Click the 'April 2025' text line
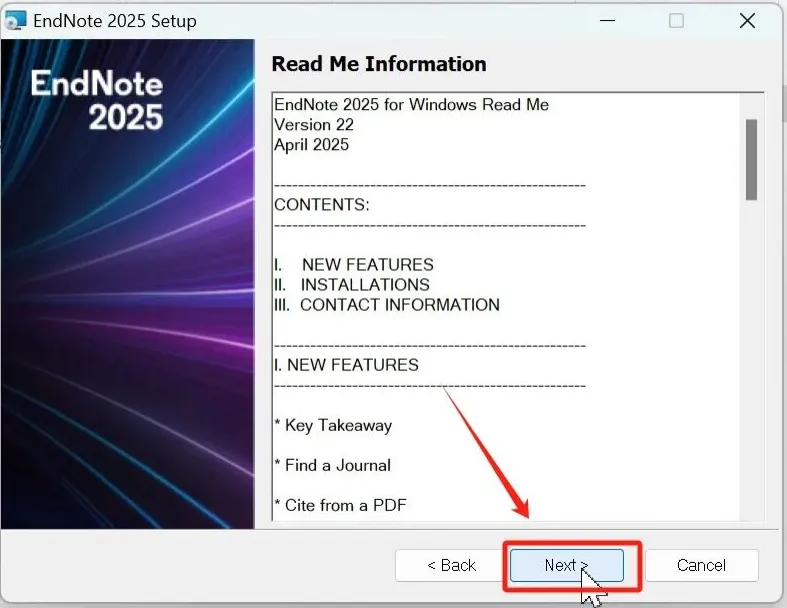Screen dimensions: 787x608 pos(311,145)
